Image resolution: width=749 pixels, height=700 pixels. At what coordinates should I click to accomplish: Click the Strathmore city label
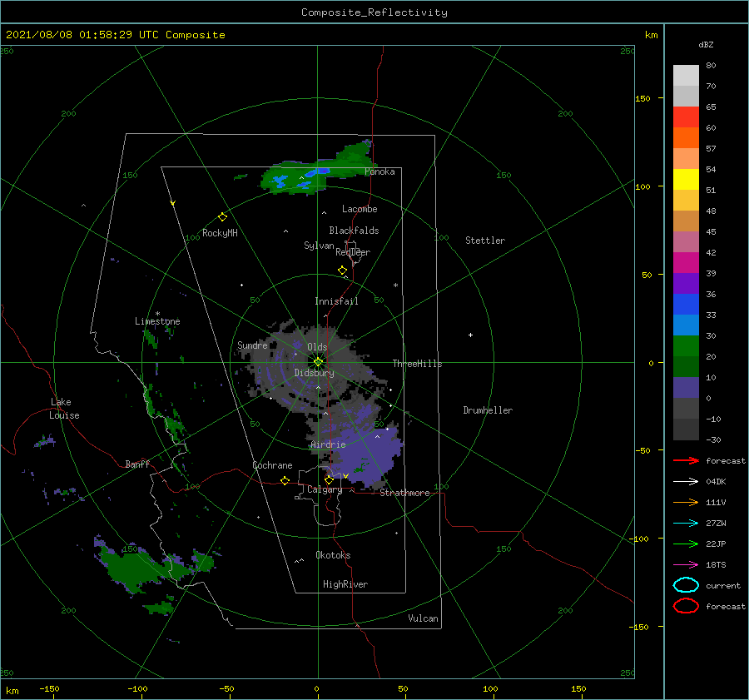(404, 493)
